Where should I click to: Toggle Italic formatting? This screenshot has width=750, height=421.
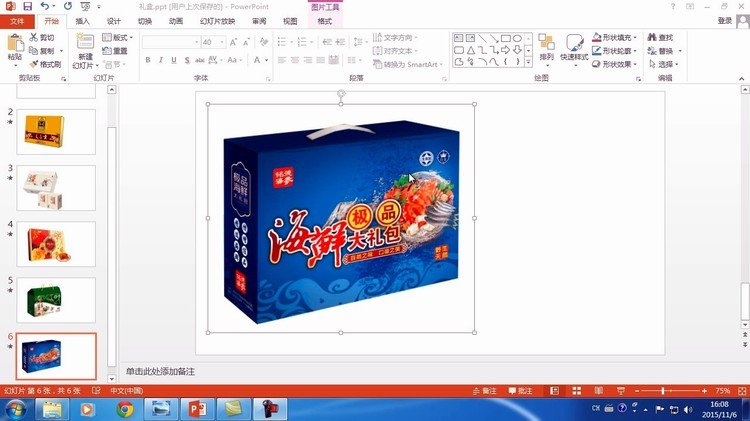tap(161, 60)
